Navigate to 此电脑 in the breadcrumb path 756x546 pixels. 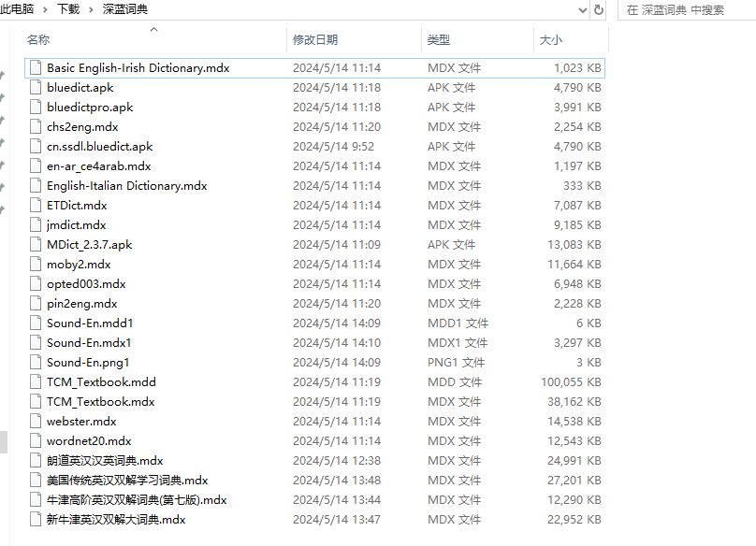pyautogui.click(x=18, y=9)
